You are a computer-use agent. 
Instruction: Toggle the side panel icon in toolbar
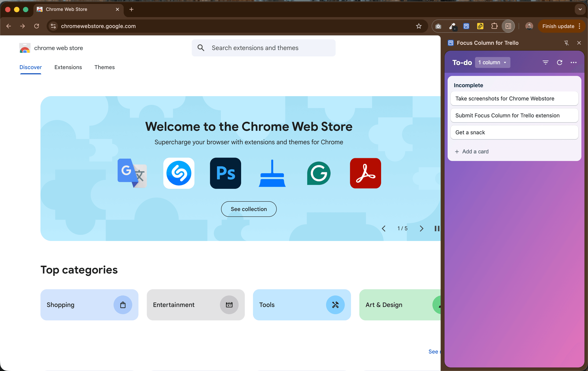508,26
